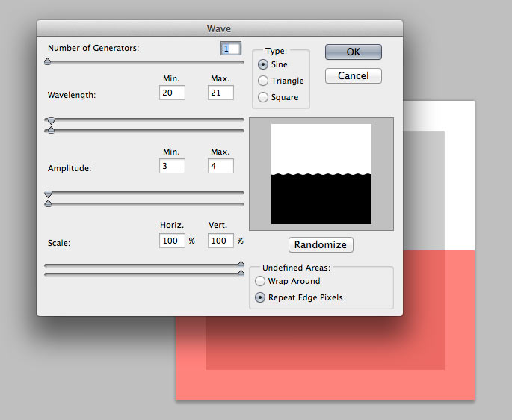Click the Number of Generators field

pos(231,49)
